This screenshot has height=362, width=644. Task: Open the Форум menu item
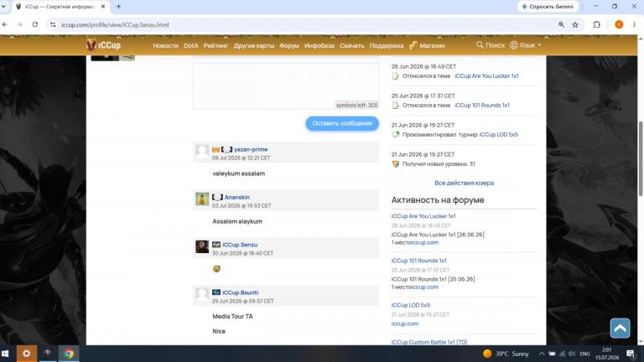click(289, 45)
